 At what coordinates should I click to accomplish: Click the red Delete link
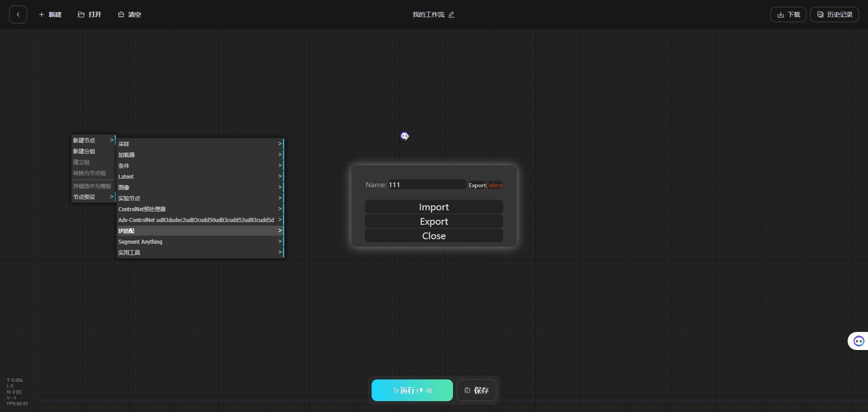click(494, 185)
